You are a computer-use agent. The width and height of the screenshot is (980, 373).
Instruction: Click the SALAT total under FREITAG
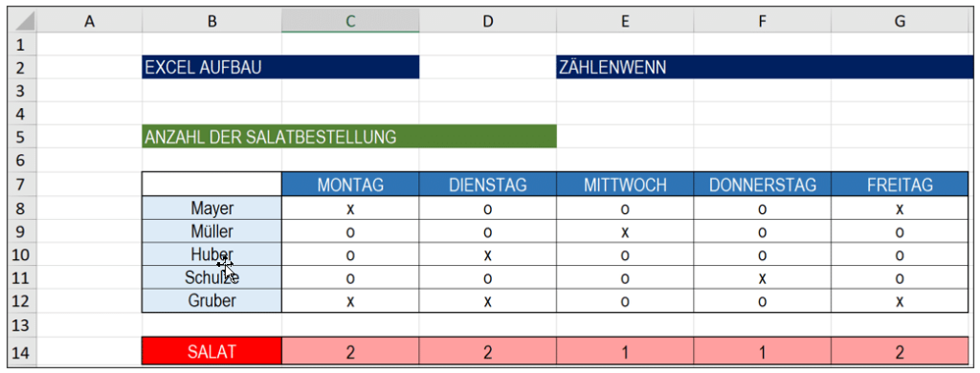(900, 352)
